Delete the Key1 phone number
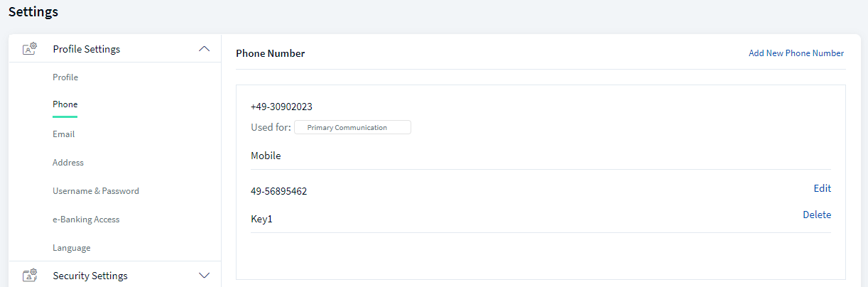The height and width of the screenshot is (287, 868). coord(817,215)
